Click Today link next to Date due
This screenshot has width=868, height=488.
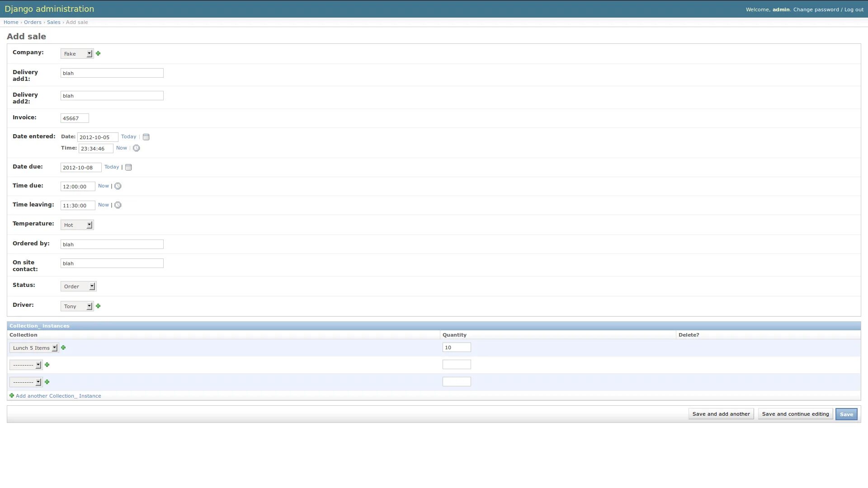point(112,167)
